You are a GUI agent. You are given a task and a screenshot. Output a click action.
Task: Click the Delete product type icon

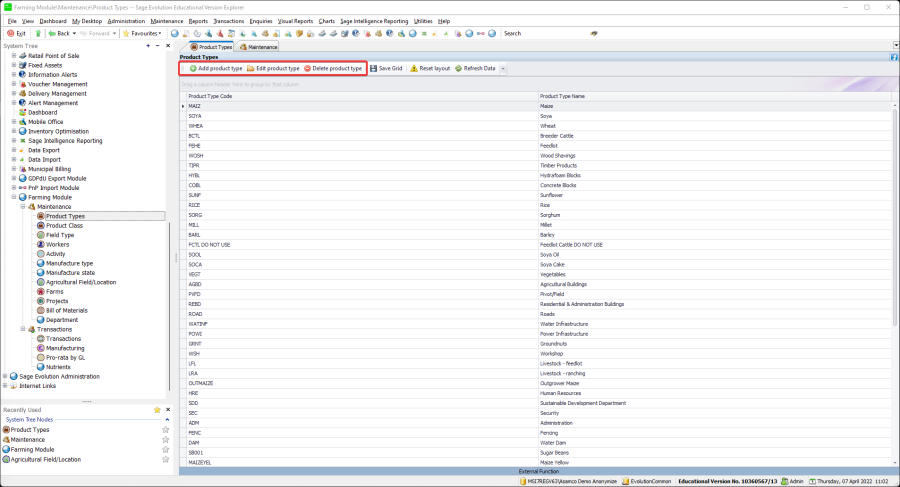(307, 69)
